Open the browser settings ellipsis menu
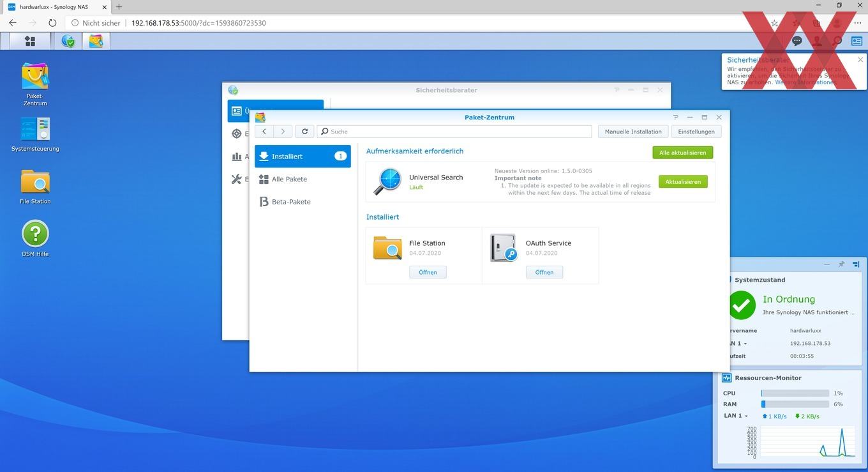Image resolution: width=868 pixels, height=472 pixels. [857, 23]
